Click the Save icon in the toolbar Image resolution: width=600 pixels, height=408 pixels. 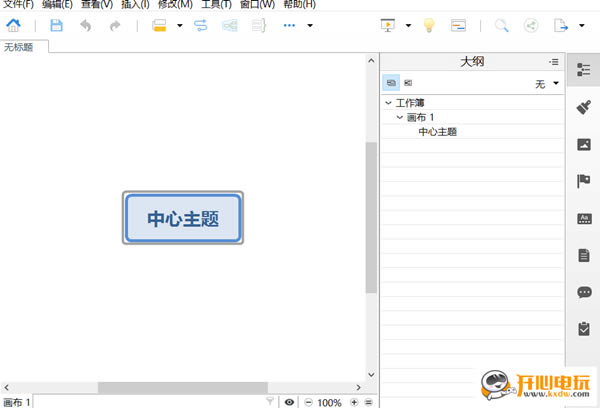pyautogui.click(x=56, y=25)
